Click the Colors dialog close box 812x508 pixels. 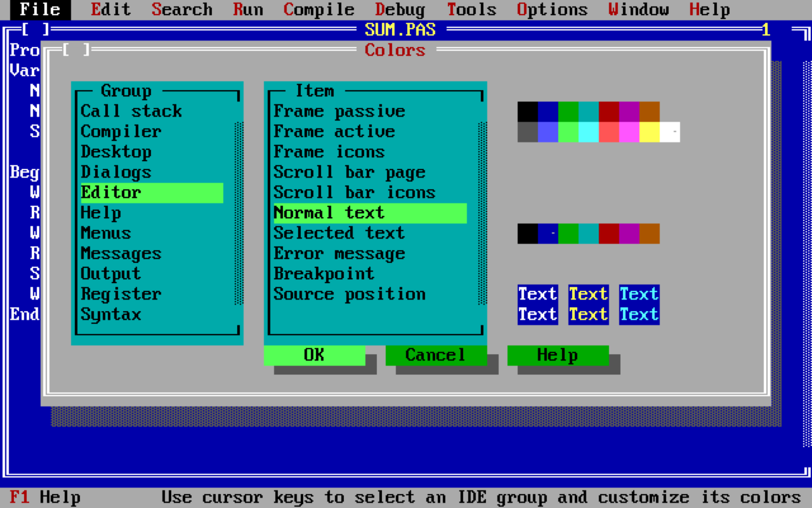click(76, 50)
